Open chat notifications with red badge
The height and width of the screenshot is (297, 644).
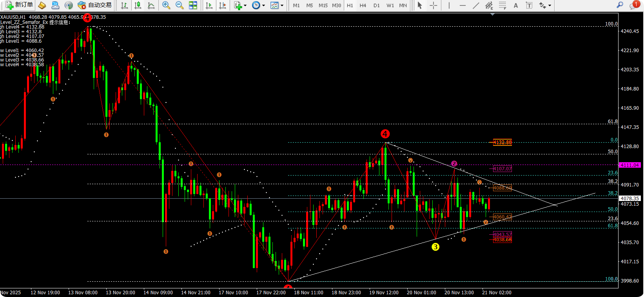[x=634, y=5]
